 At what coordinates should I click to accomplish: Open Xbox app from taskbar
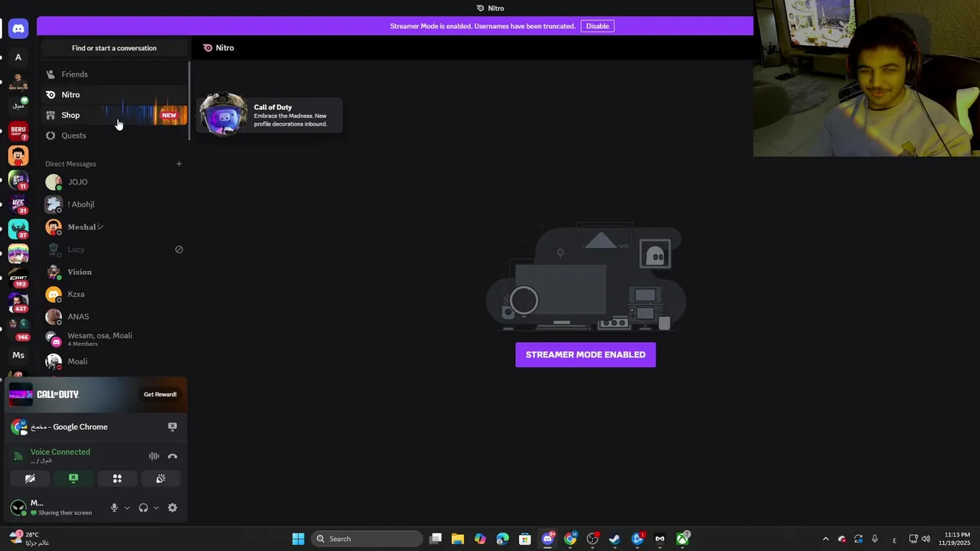pyautogui.click(x=682, y=539)
